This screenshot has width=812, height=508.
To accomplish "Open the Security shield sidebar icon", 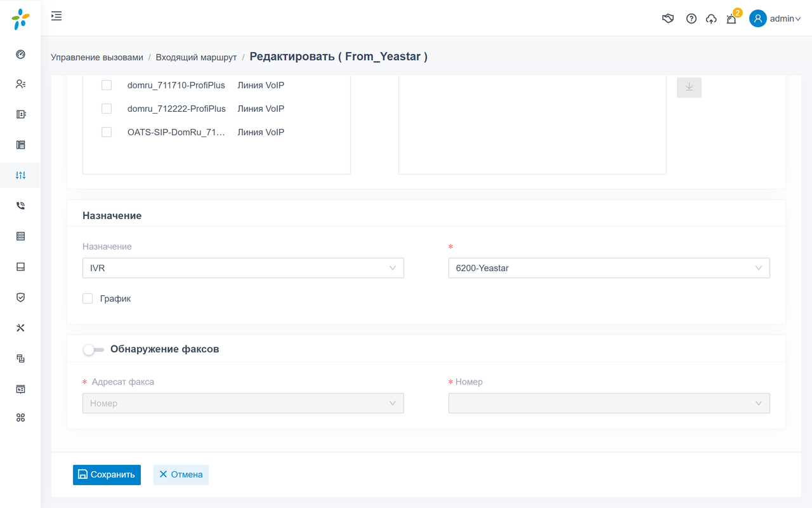I will [x=20, y=297].
